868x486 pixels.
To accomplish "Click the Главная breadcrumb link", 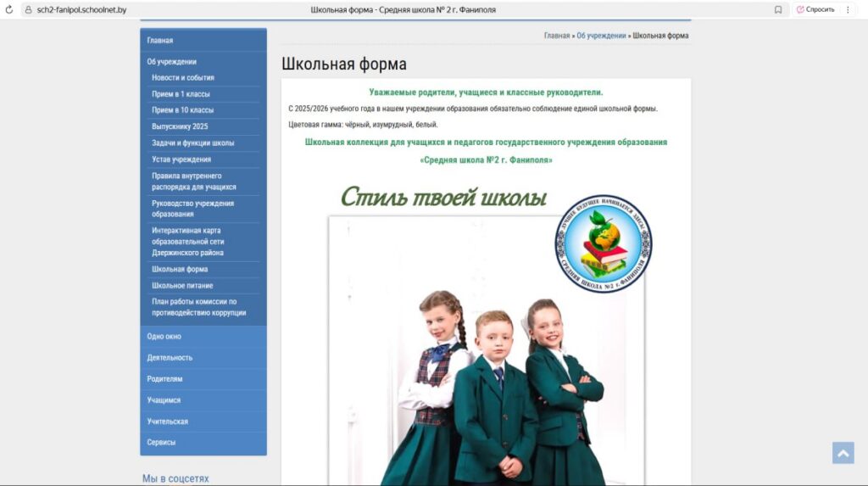I will 556,36.
